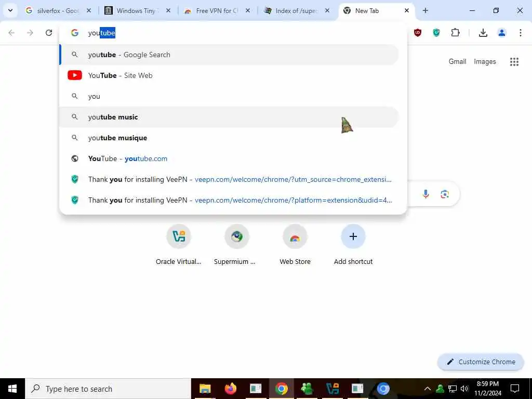Open the Windows Start menu
Viewport: 532px width, 399px height.
pos(12,389)
